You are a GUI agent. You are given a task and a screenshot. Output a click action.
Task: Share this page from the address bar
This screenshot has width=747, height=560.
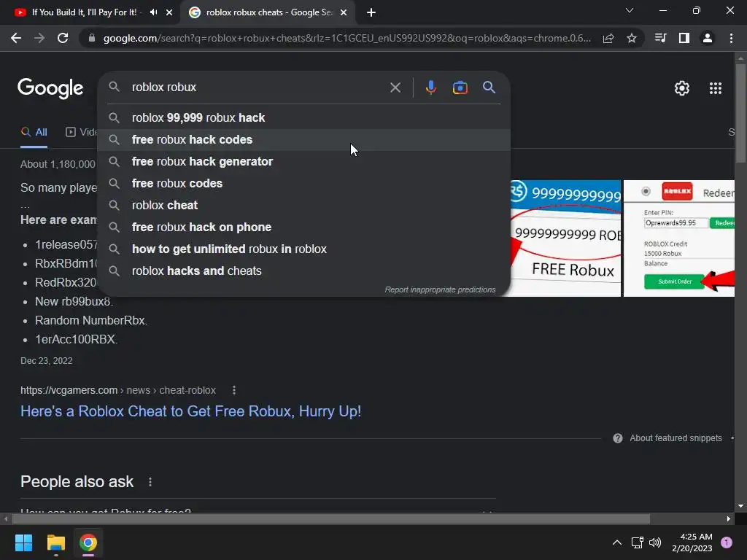(608, 38)
